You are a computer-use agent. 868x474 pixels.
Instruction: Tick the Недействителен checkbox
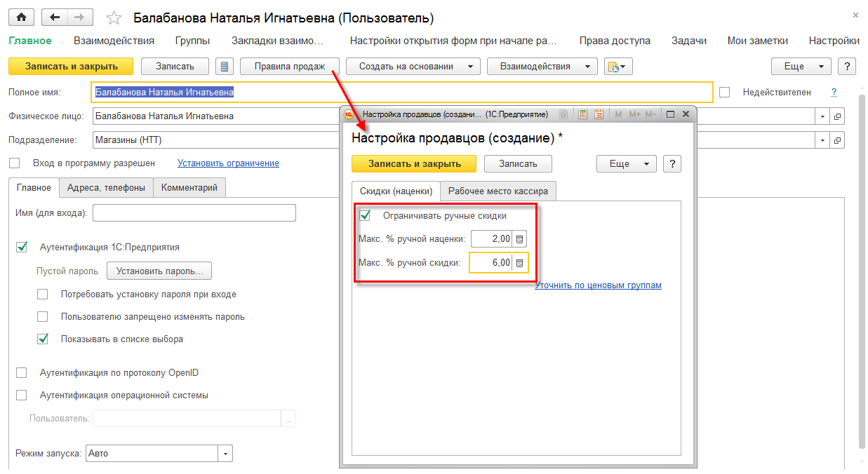coord(725,93)
